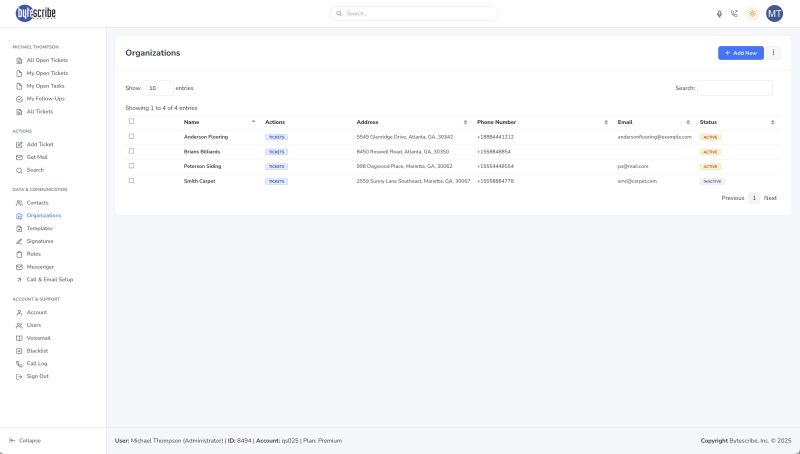Image resolution: width=800 pixels, height=454 pixels.
Task: Select the Anderson Flooring row checkbox
Action: click(x=131, y=136)
